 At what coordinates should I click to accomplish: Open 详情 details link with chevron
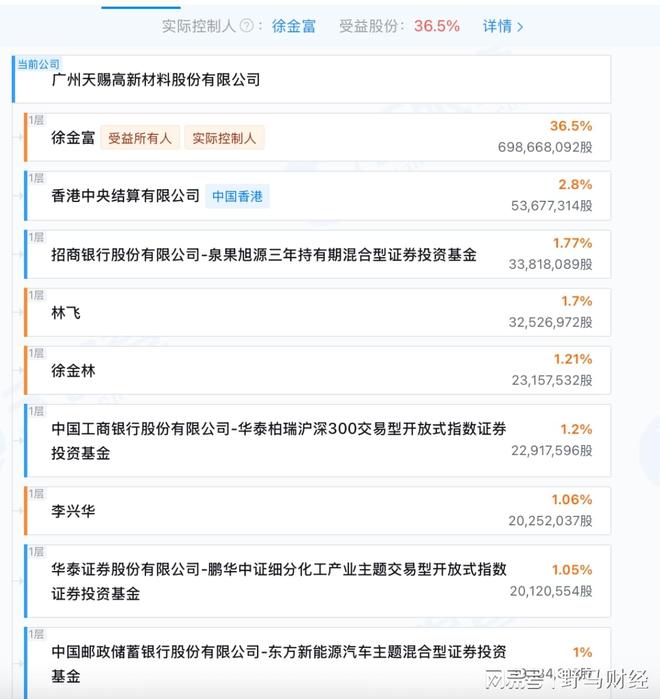tap(502, 26)
